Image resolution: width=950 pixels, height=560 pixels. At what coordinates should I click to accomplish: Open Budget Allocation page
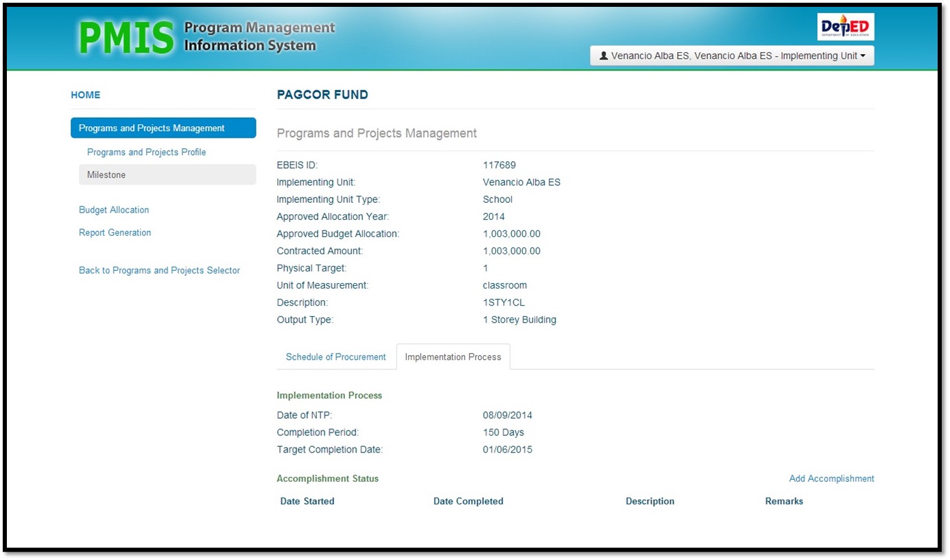[114, 210]
